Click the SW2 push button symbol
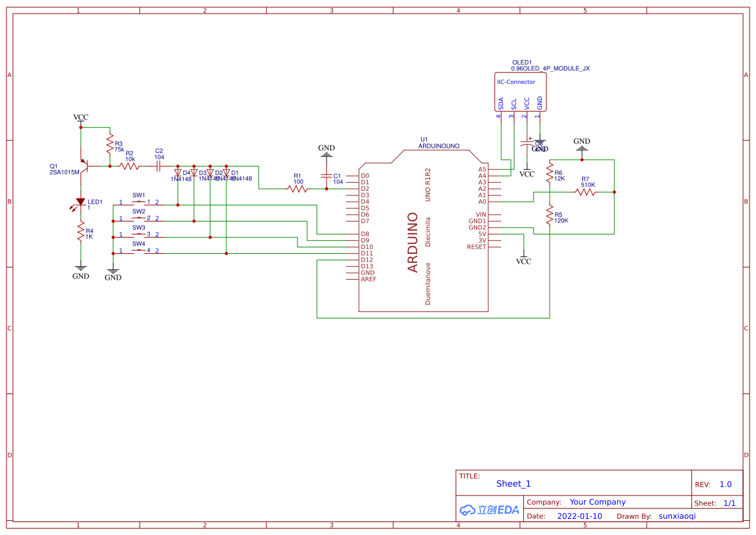The width and height of the screenshot is (756, 535). (139, 218)
